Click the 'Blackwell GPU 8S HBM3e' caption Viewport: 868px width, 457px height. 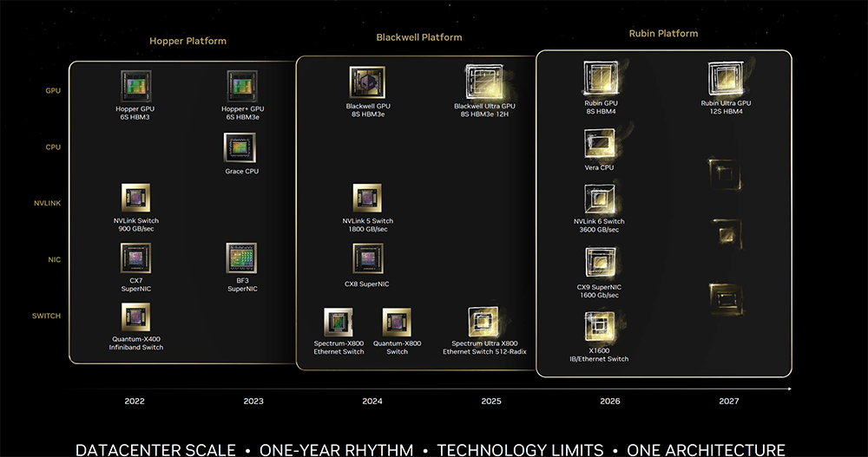pyautogui.click(x=368, y=110)
